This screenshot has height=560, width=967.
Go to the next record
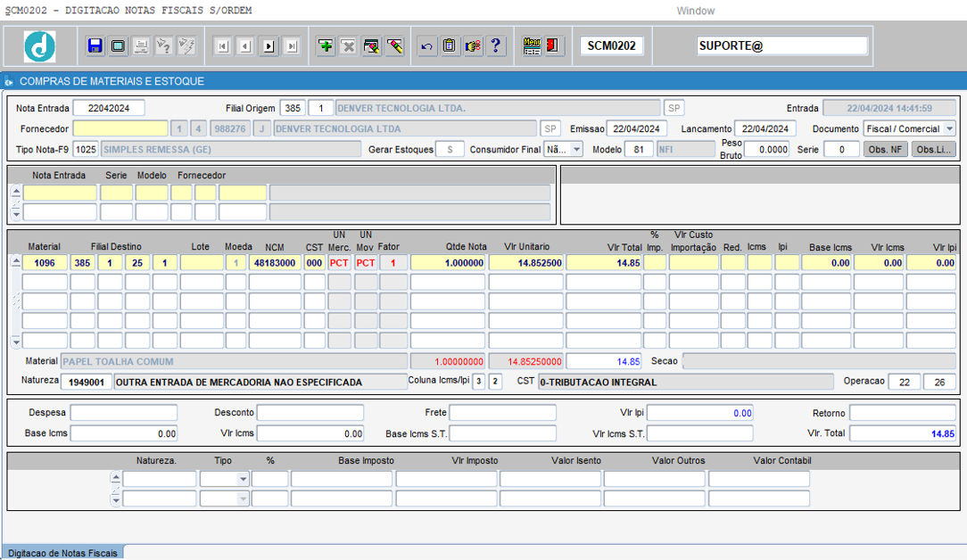(269, 46)
